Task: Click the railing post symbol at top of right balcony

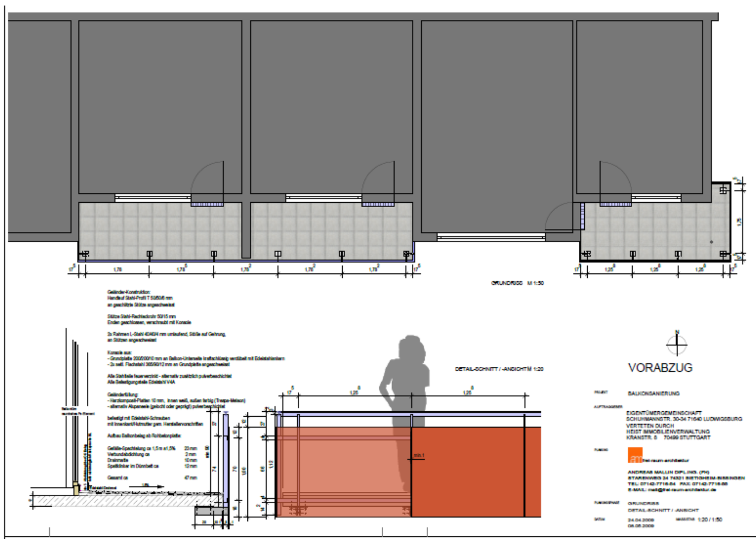Action: click(723, 190)
